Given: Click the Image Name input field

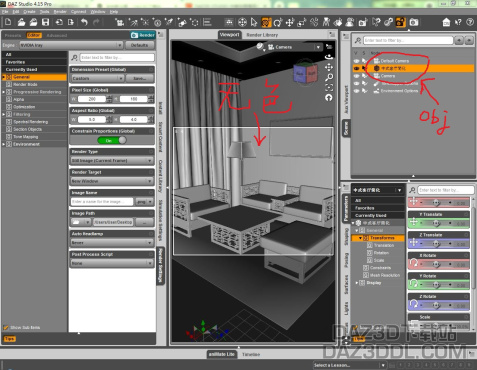Looking at the screenshot, I should [x=102, y=202].
